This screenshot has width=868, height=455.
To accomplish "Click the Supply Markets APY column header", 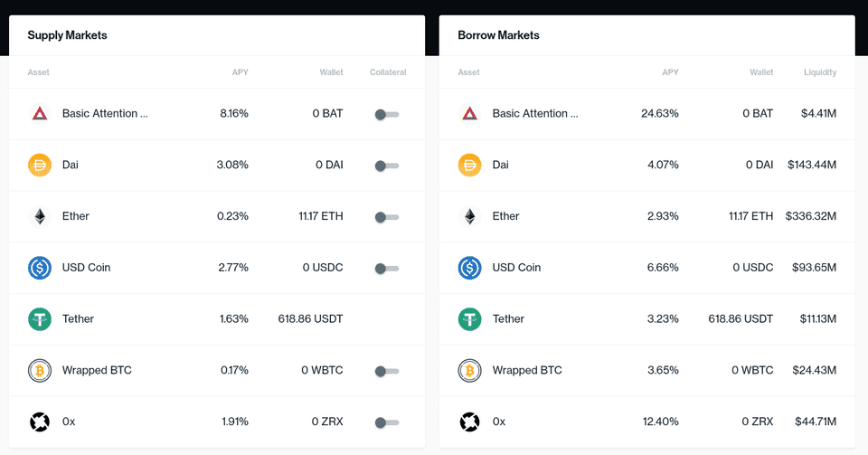I will (240, 72).
